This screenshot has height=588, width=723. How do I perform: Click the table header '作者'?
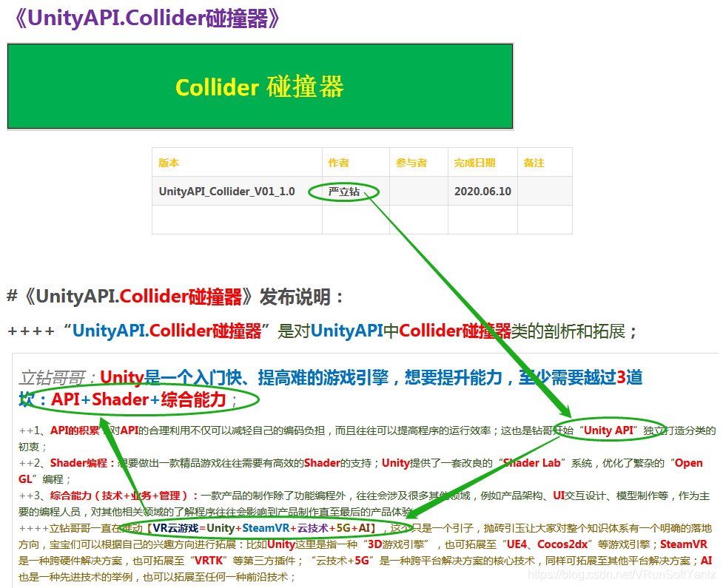pos(338,163)
